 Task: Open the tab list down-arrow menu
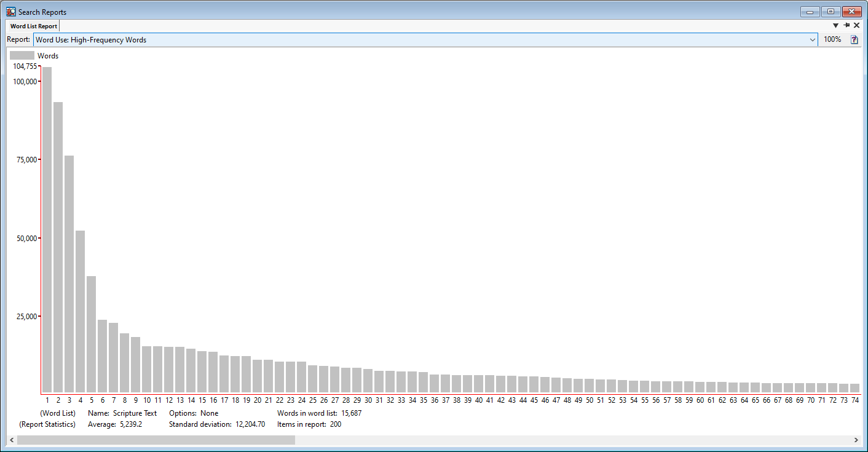835,25
